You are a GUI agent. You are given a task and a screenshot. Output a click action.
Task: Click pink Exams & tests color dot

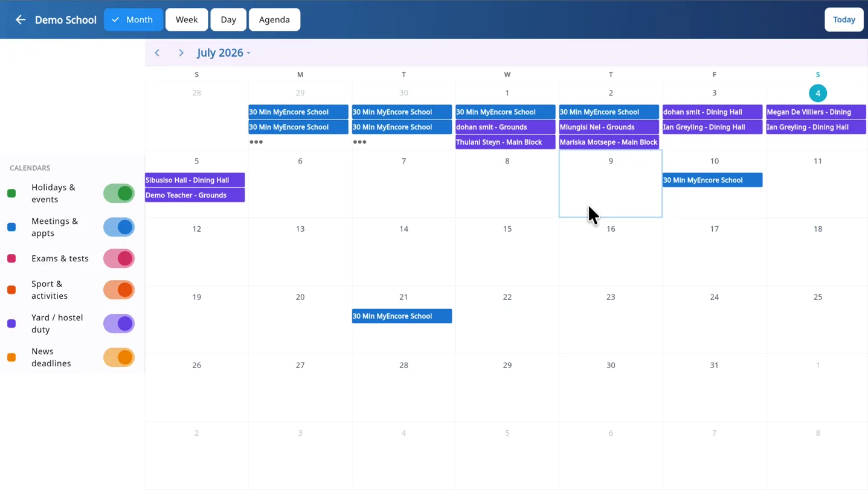click(11, 259)
